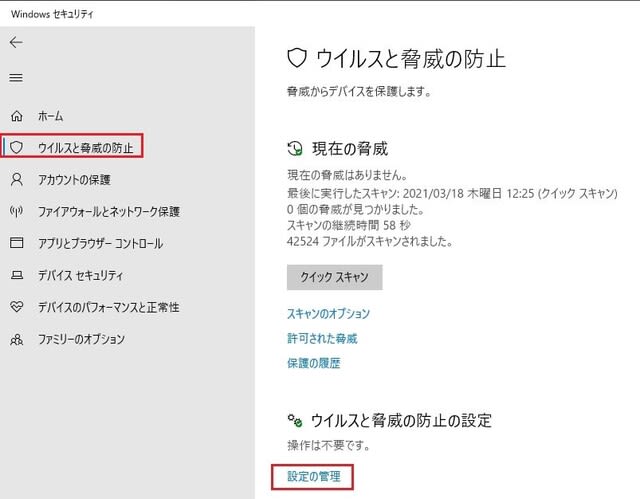This screenshot has width=640, height=499.
Task: Click the current threats clock icon
Action: [x=295, y=149]
